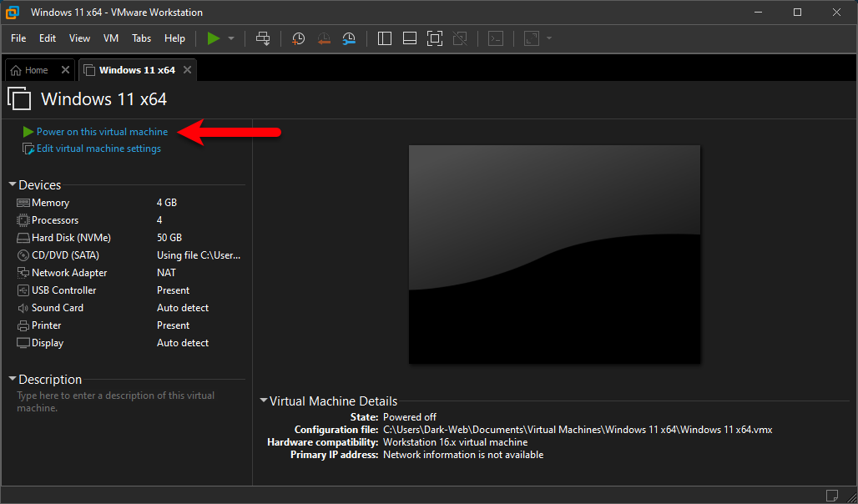Viewport: 858px width, 504px height.
Task: Click the Printer device icon
Action: (x=23, y=325)
